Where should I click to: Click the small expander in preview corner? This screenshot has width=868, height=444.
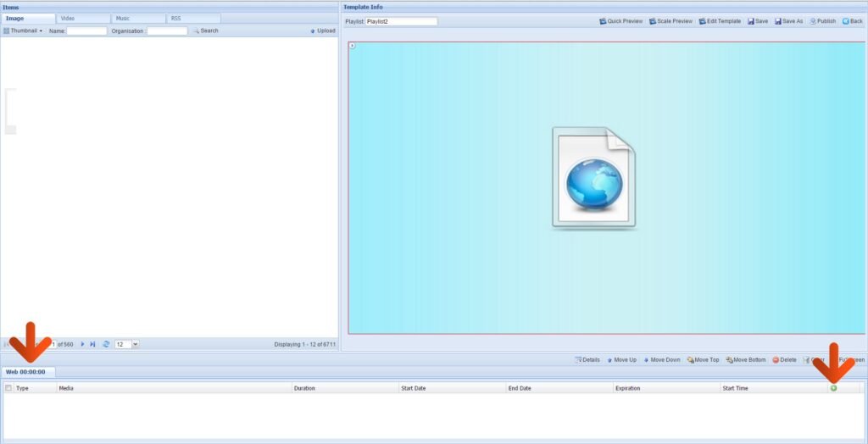pyautogui.click(x=353, y=46)
